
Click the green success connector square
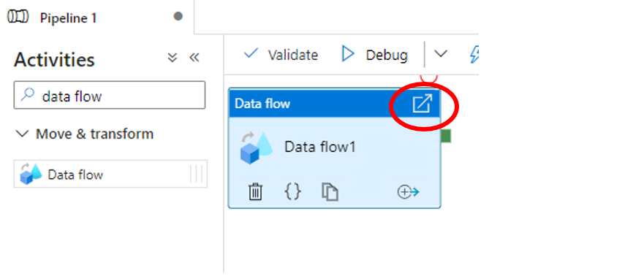446,136
